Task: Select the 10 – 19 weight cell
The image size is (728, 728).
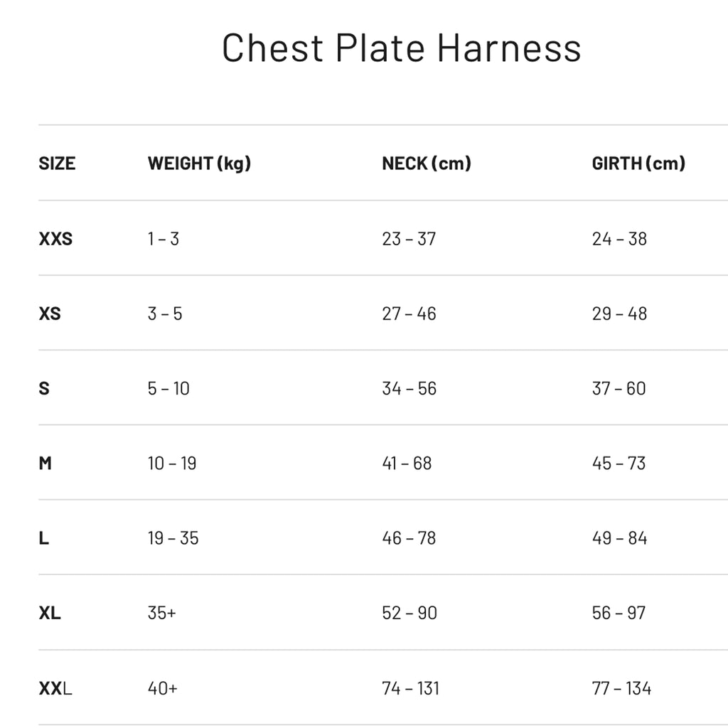Action: point(172,464)
